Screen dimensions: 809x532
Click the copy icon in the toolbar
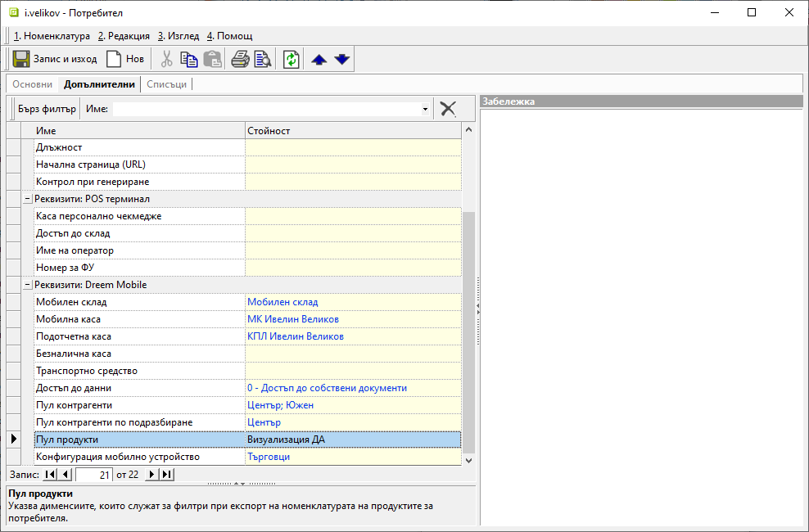(189, 59)
